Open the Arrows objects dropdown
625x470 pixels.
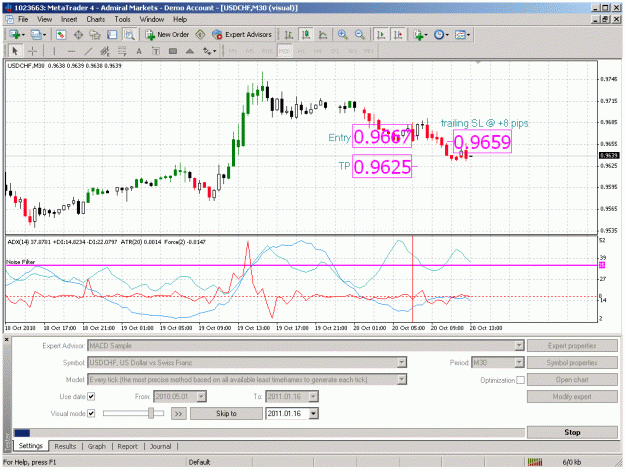click(209, 51)
